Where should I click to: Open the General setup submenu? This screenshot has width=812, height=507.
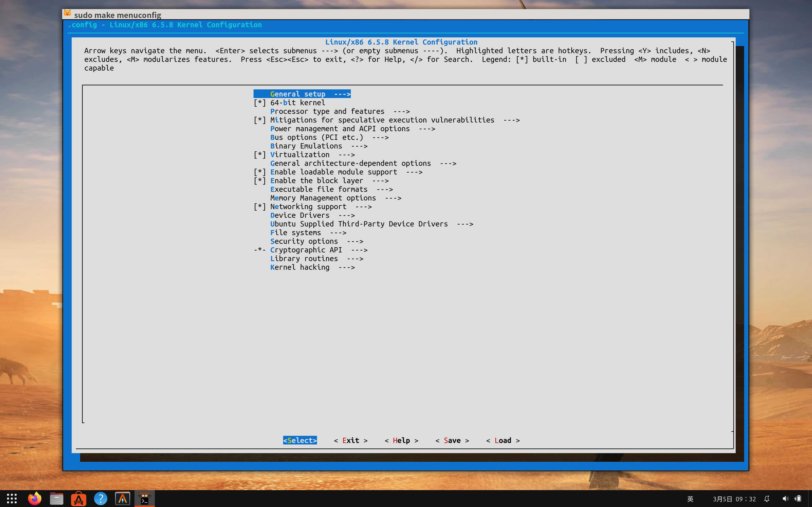click(298, 94)
